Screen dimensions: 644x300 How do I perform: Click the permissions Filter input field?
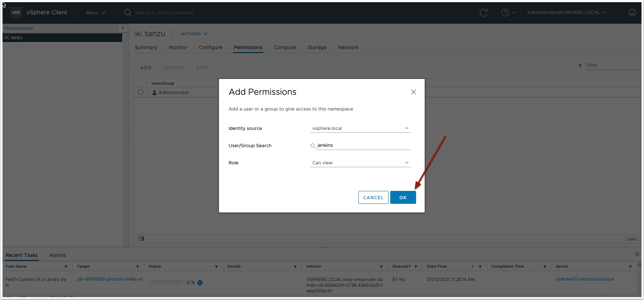pyautogui.click(x=612, y=65)
